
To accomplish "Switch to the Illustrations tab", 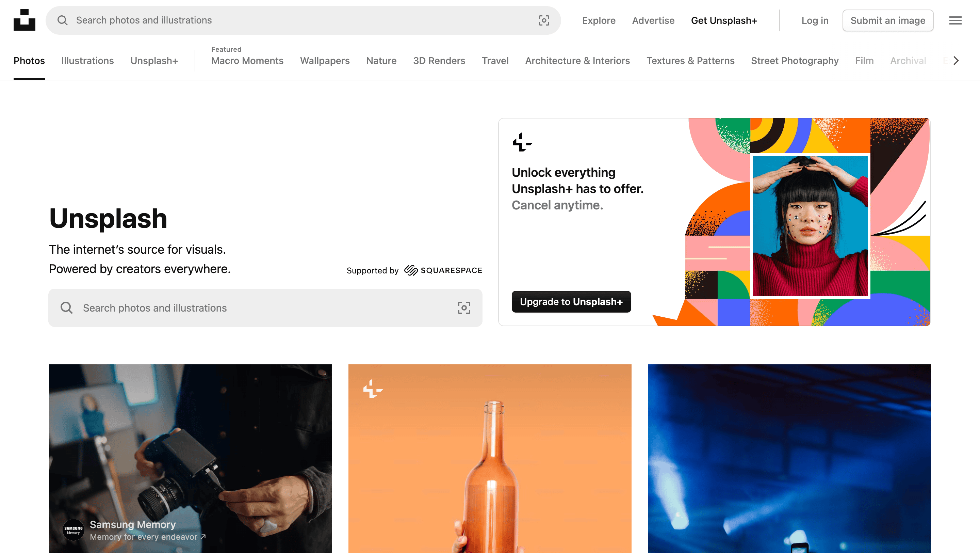I will coord(87,61).
